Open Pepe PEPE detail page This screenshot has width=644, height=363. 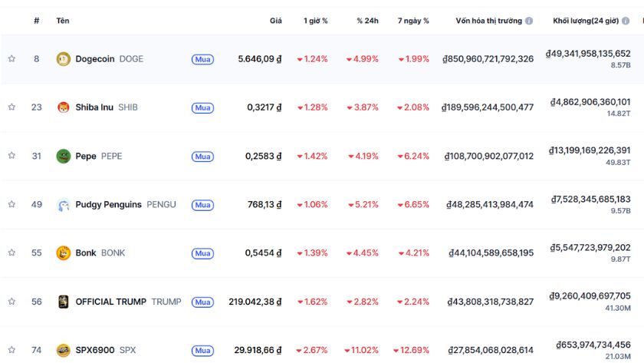[x=99, y=157]
